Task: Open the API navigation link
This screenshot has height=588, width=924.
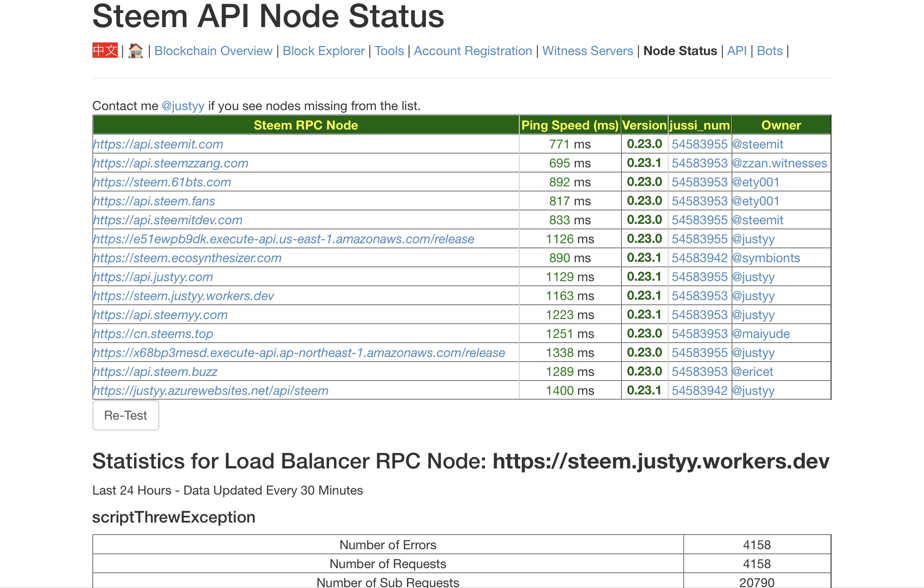Action: pos(737,51)
